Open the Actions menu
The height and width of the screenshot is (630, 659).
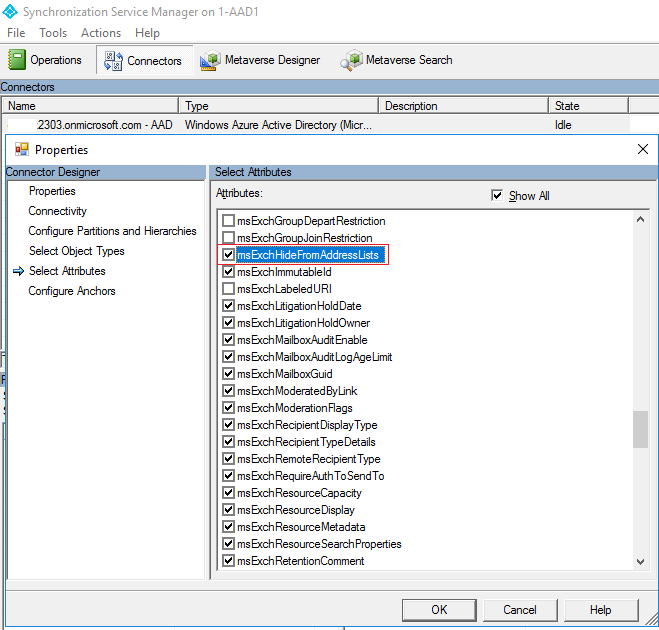(x=101, y=33)
